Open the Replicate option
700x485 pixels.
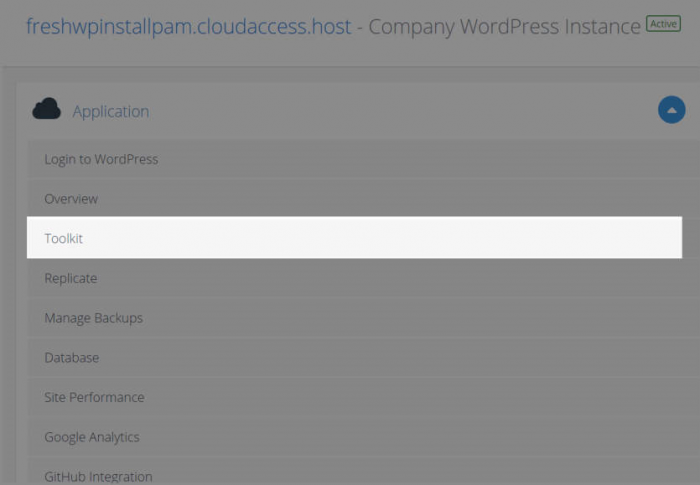tap(71, 278)
